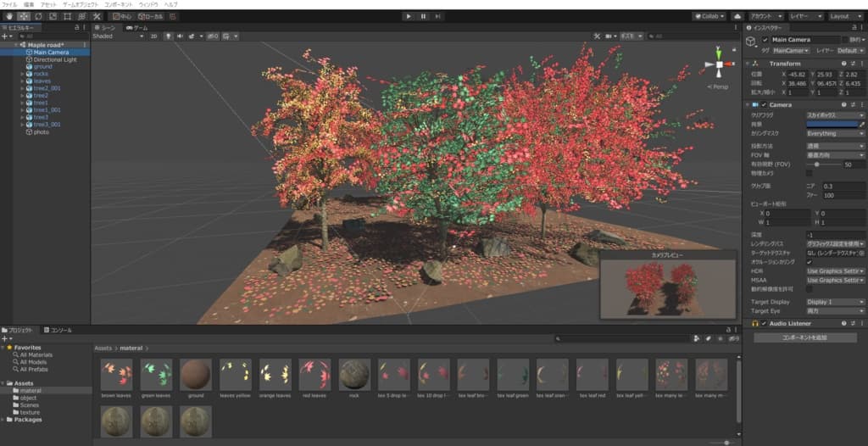Open the Collab button
868x446 pixels.
709,16
